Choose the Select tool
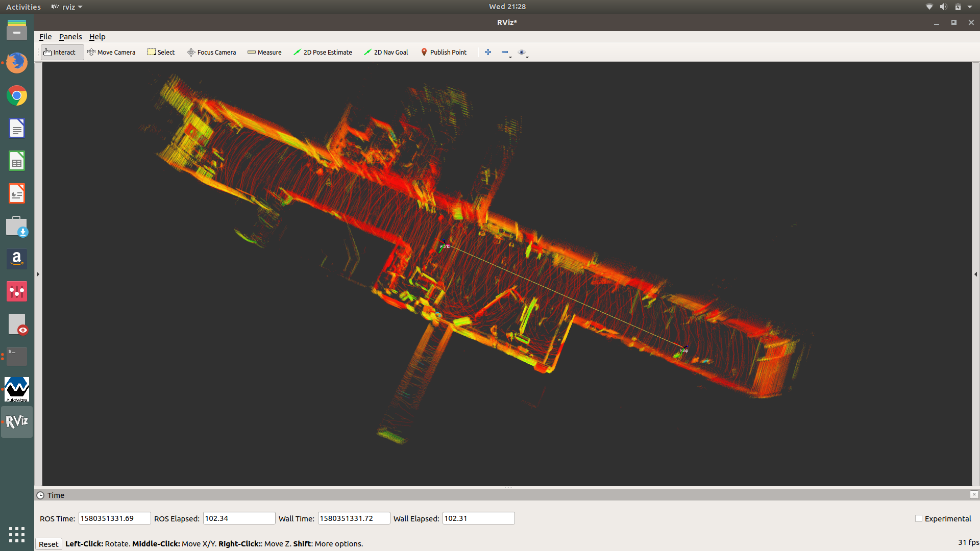980x551 pixels. pyautogui.click(x=161, y=52)
